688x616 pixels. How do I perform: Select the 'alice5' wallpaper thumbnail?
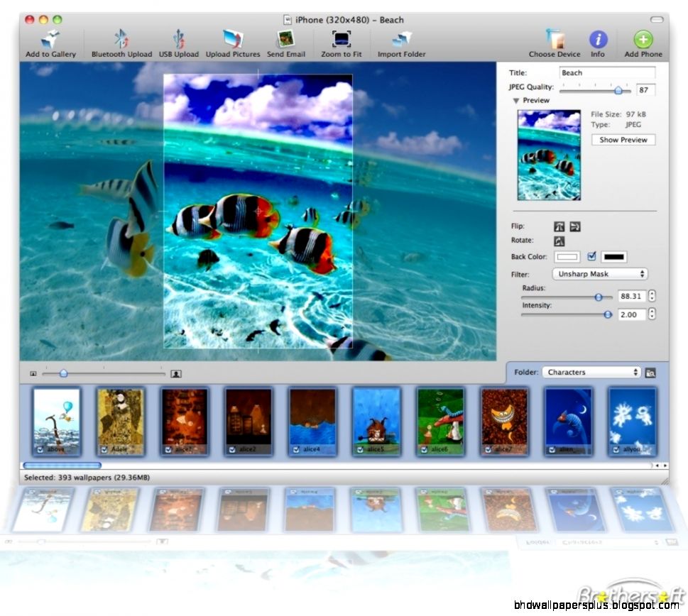click(376, 422)
